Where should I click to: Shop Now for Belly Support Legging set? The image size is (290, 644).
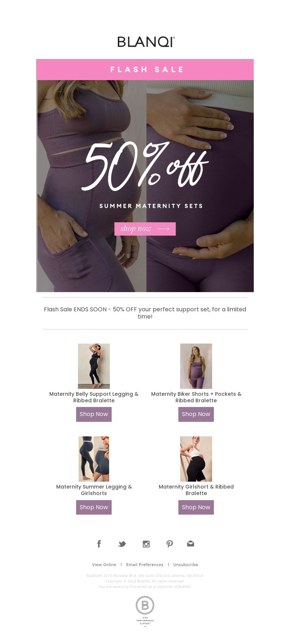click(x=94, y=414)
